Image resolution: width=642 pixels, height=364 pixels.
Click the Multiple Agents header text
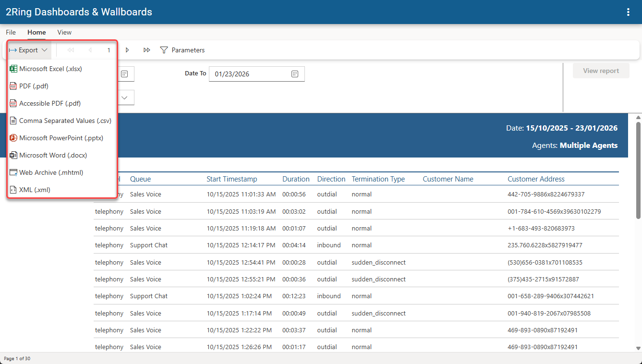click(589, 146)
